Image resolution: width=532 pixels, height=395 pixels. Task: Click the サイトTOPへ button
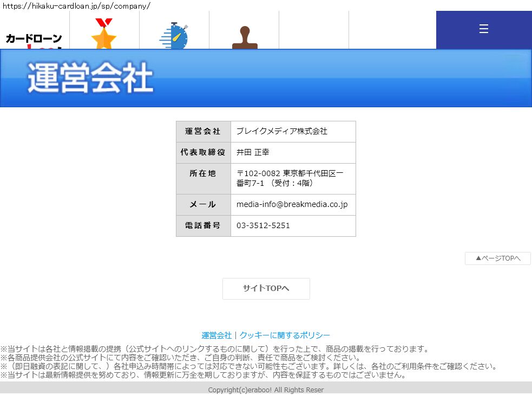click(x=266, y=288)
